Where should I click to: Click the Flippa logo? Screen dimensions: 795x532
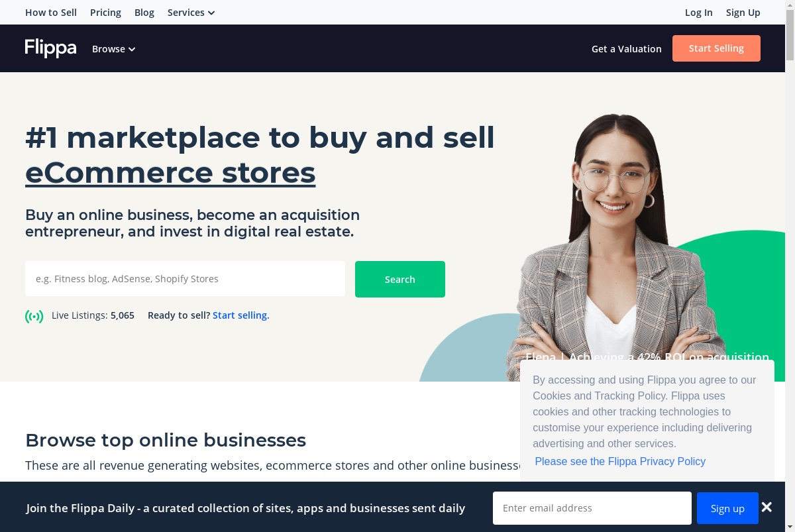click(51, 48)
